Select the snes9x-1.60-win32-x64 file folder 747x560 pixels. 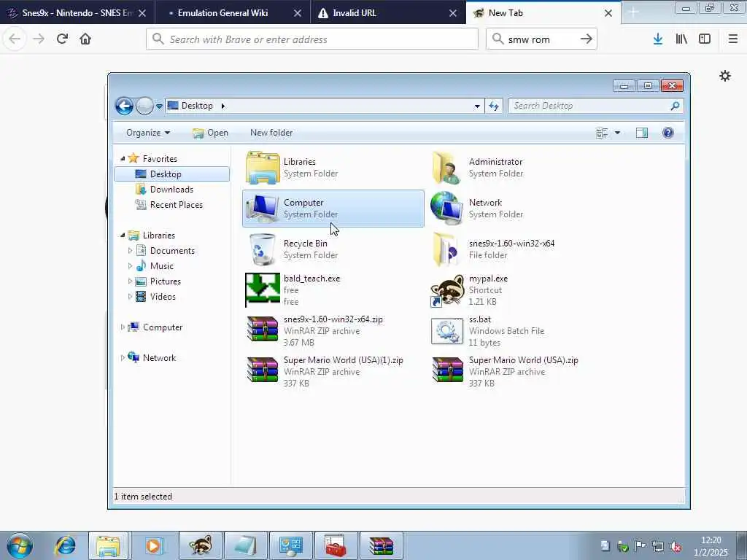(x=495, y=249)
